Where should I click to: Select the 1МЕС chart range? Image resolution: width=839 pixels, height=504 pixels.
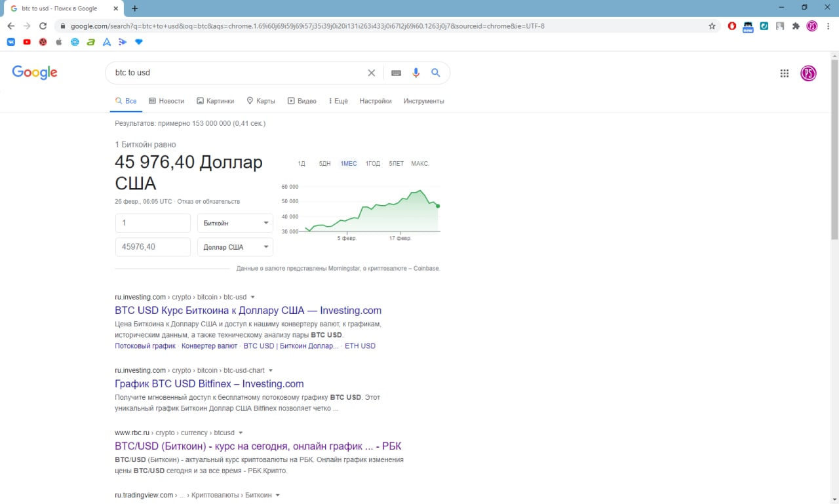(349, 164)
